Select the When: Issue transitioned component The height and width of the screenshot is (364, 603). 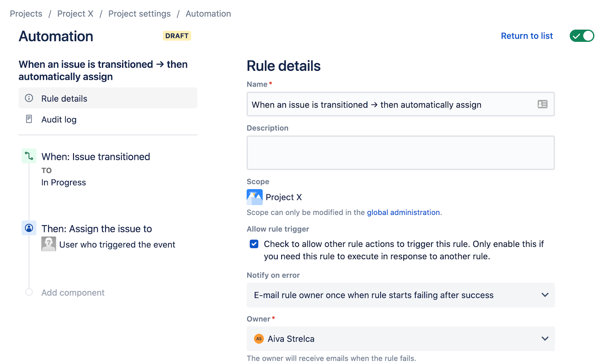[96, 157]
